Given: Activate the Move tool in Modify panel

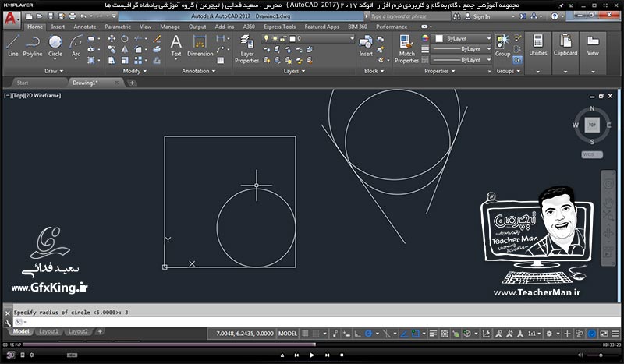Looking at the screenshot, I should click(112, 39).
